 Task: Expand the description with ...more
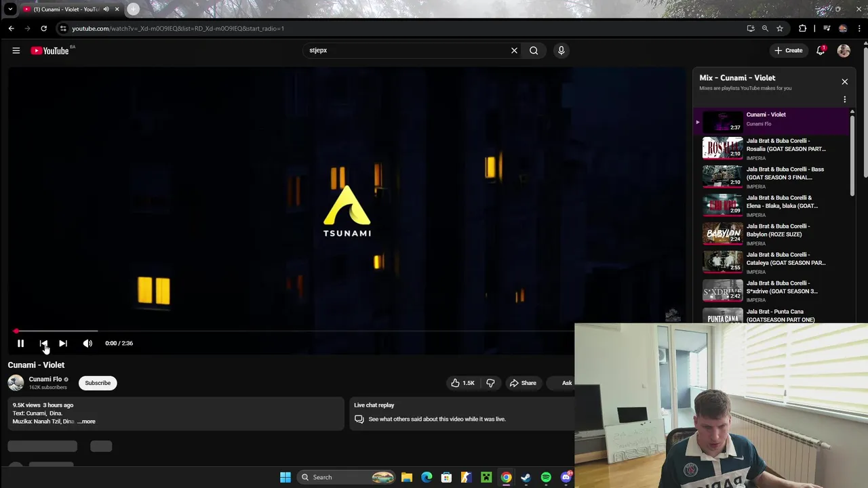click(x=87, y=422)
